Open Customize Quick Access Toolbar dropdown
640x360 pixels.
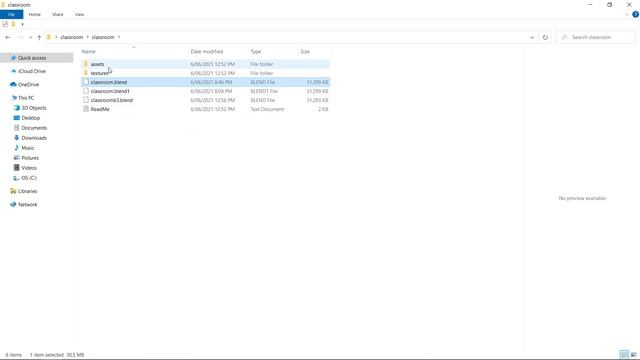pyautogui.click(x=22, y=24)
